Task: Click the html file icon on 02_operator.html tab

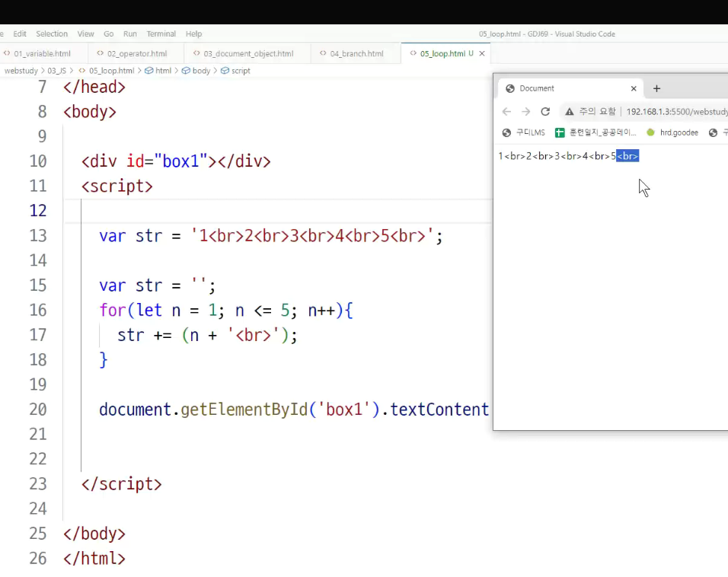Action: point(100,53)
